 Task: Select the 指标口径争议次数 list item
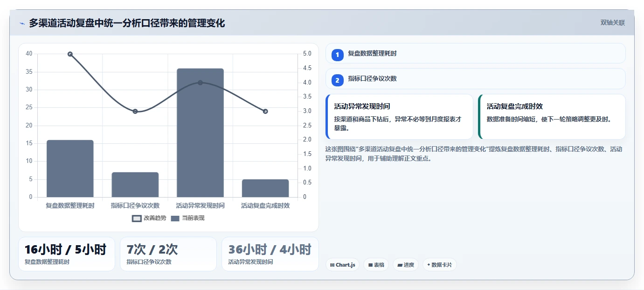475,78
